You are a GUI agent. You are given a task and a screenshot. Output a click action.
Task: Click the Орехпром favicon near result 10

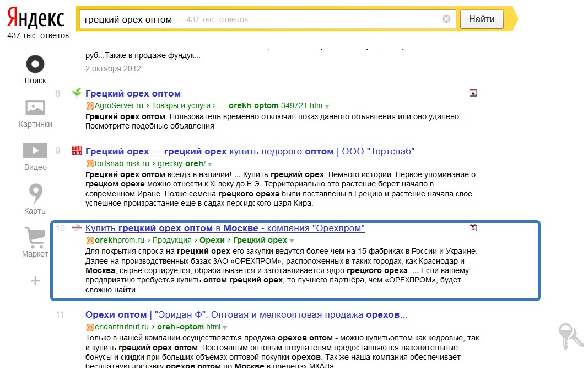[x=77, y=227]
